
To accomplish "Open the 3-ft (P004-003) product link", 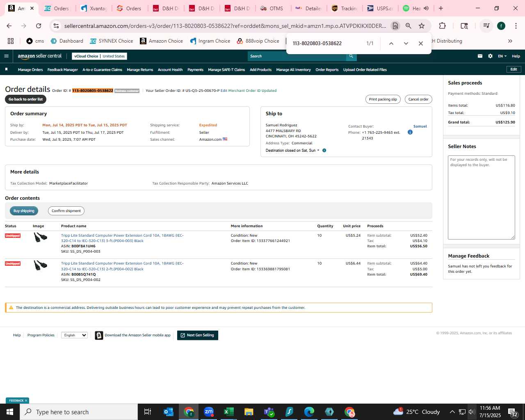I will [122, 238].
